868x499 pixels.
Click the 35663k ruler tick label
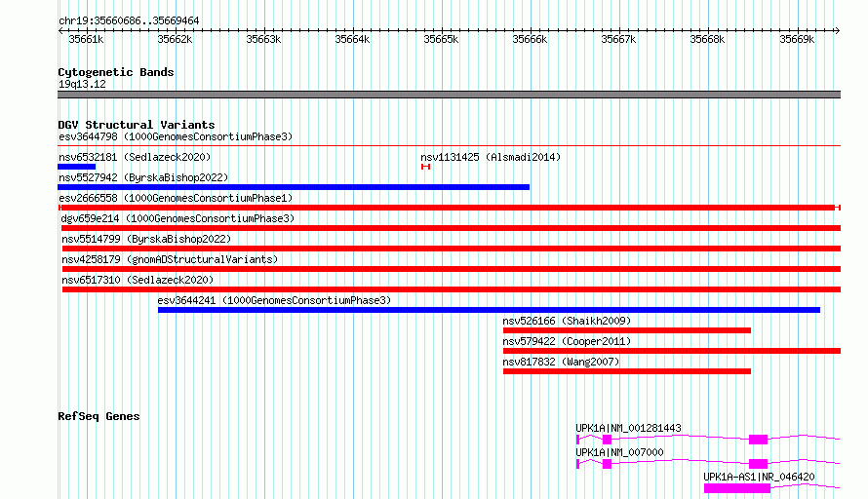pos(263,39)
